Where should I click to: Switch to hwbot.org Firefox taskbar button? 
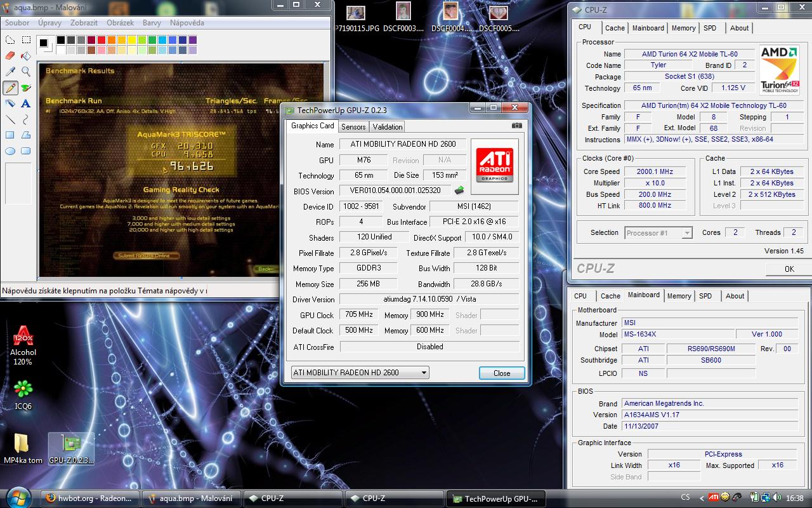pos(89,498)
